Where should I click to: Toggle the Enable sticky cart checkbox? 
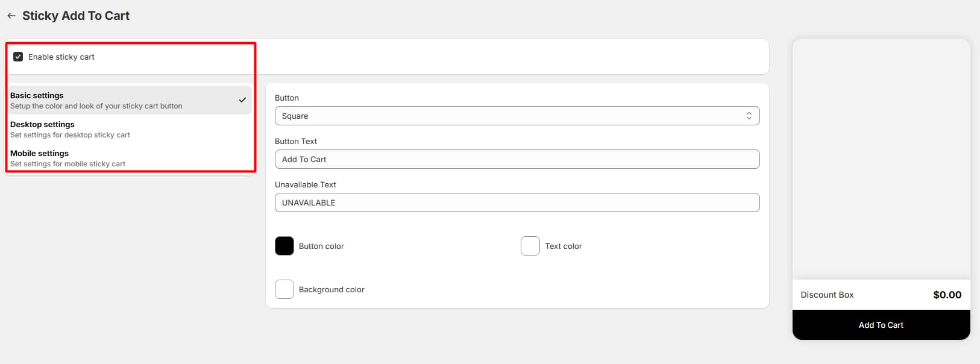coord(18,57)
